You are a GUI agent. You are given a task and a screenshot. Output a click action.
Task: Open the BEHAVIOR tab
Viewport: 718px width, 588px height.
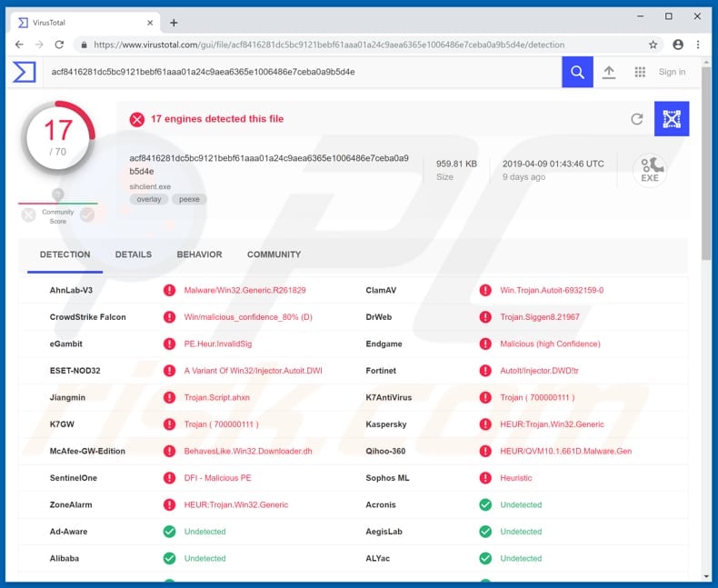click(199, 254)
